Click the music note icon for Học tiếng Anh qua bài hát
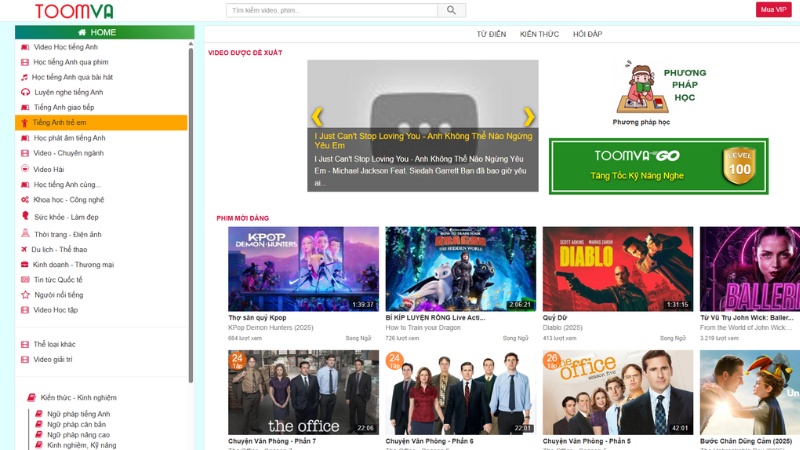The height and width of the screenshot is (450, 800). pyautogui.click(x=25, y=77)
